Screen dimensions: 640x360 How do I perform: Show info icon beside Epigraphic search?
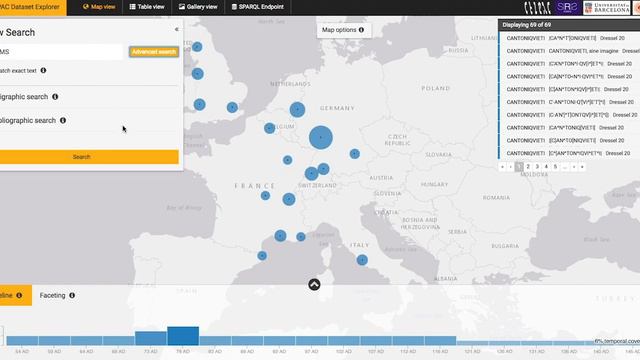click(55, 97)
